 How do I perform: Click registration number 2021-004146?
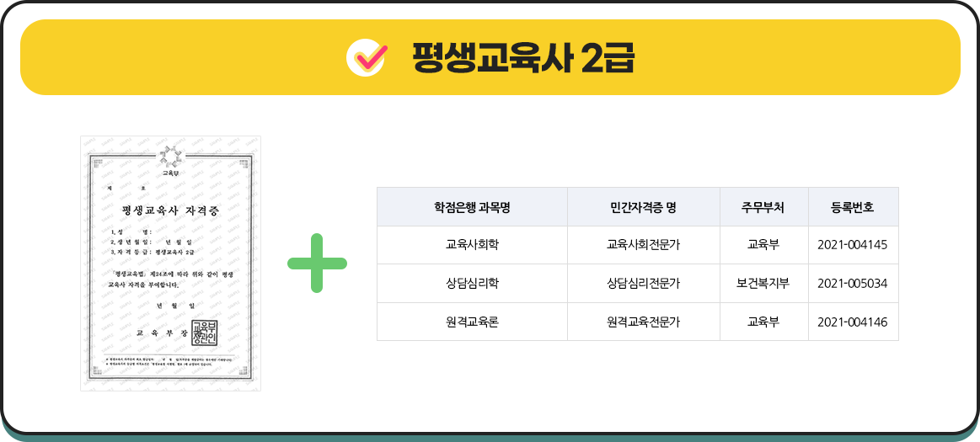(853, 322)
